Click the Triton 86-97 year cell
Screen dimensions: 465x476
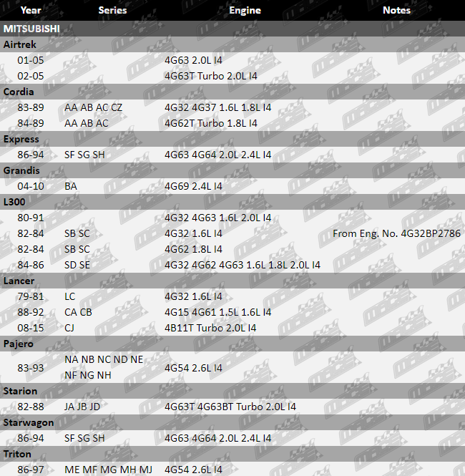(x=31, y=470)
